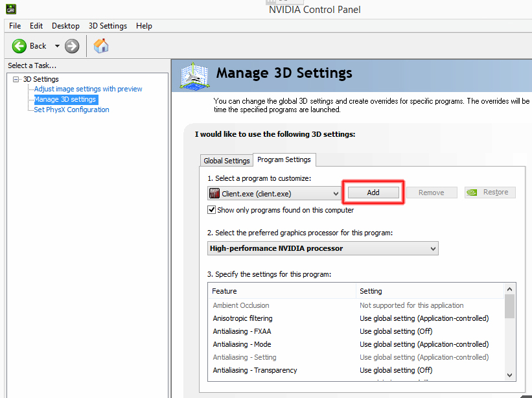Viewport: 532px width, 398px height.
Task: Open Set PhysX Configuration task
Action: pos(71,110)
